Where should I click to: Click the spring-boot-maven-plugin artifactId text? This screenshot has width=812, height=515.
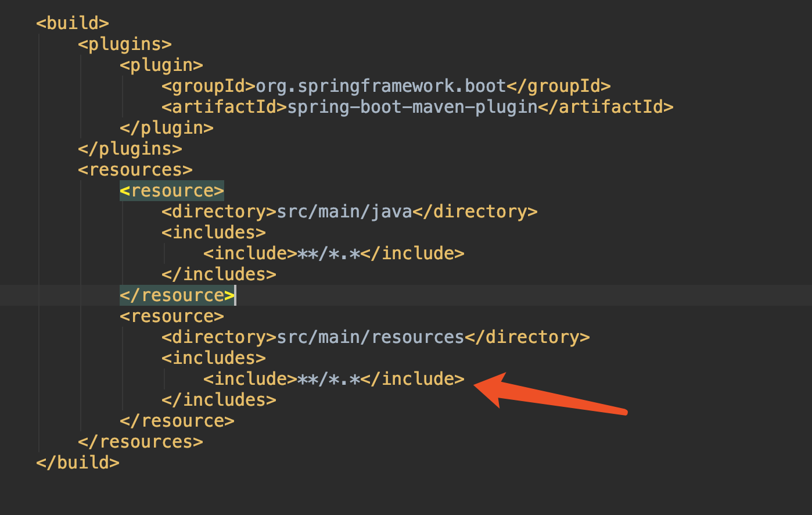pos(412,107)
